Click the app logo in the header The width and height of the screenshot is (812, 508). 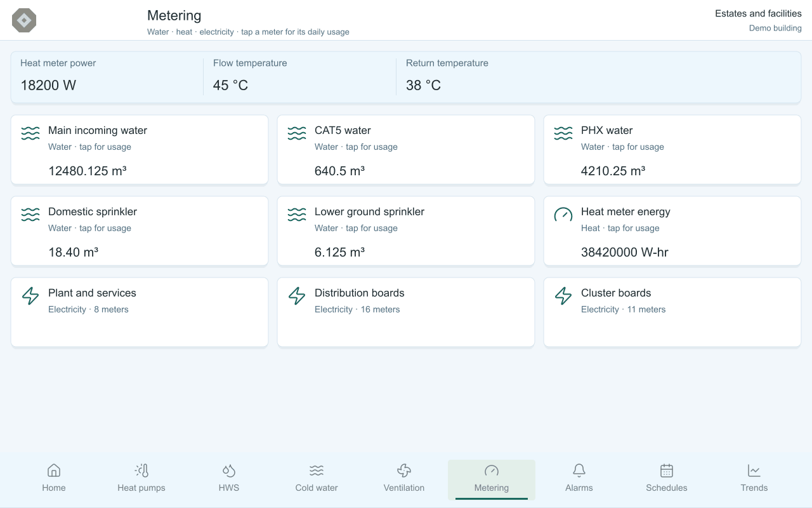tap(24, 20)
